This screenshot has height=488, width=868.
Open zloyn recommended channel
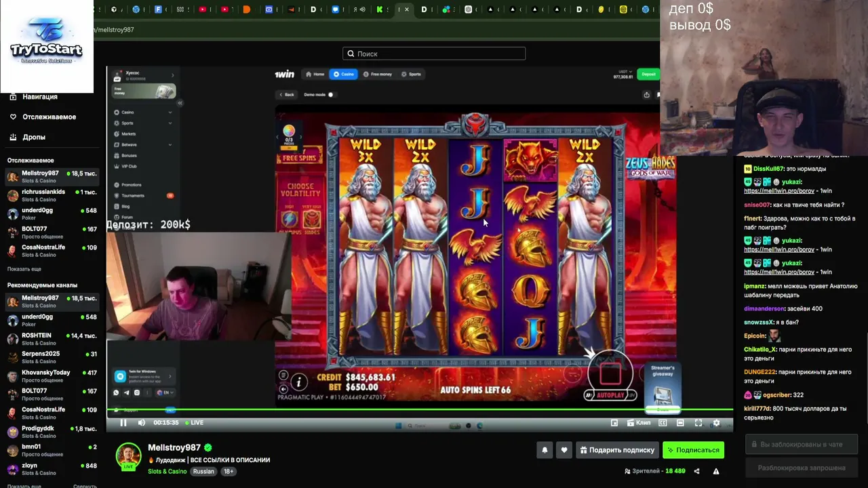click(52, 469)
